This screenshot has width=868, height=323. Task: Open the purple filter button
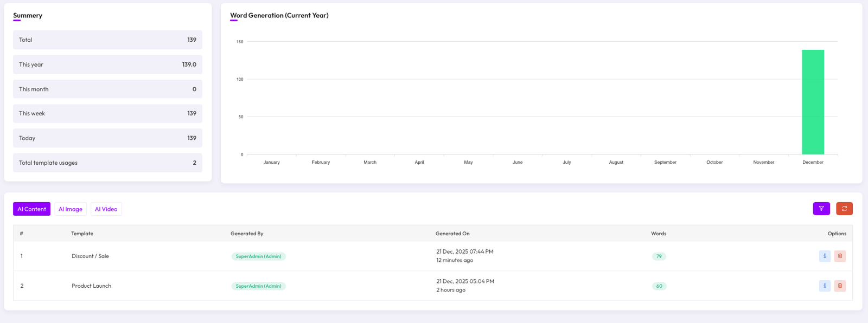click(x=821, y=209)
